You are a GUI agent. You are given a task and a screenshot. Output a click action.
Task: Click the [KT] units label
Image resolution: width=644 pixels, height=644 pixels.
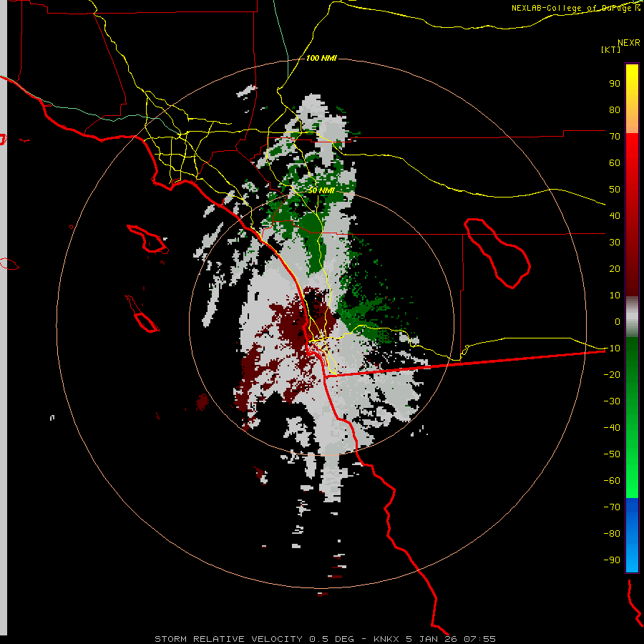[610, 49]
